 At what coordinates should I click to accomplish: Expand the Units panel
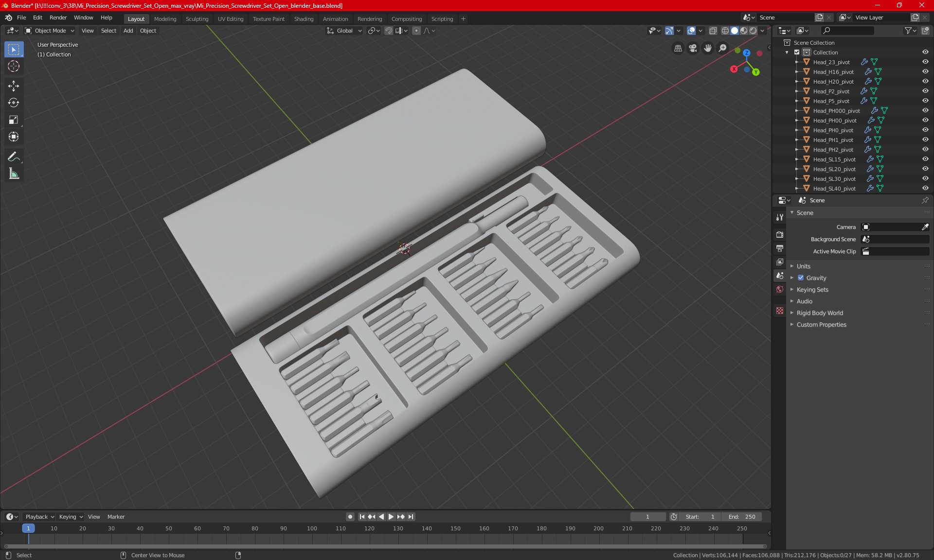803,266
